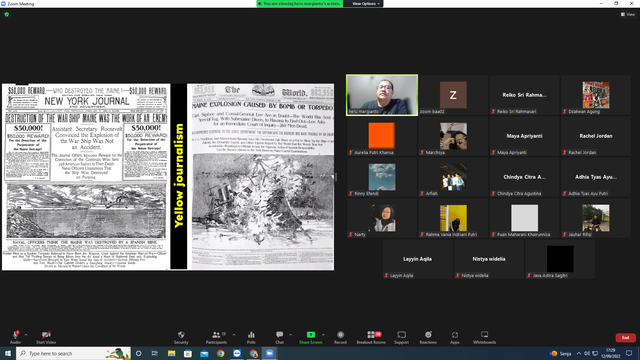Select Rahma Vania Indriani Putri's tile
640x360 pixels.
(453, 218)
